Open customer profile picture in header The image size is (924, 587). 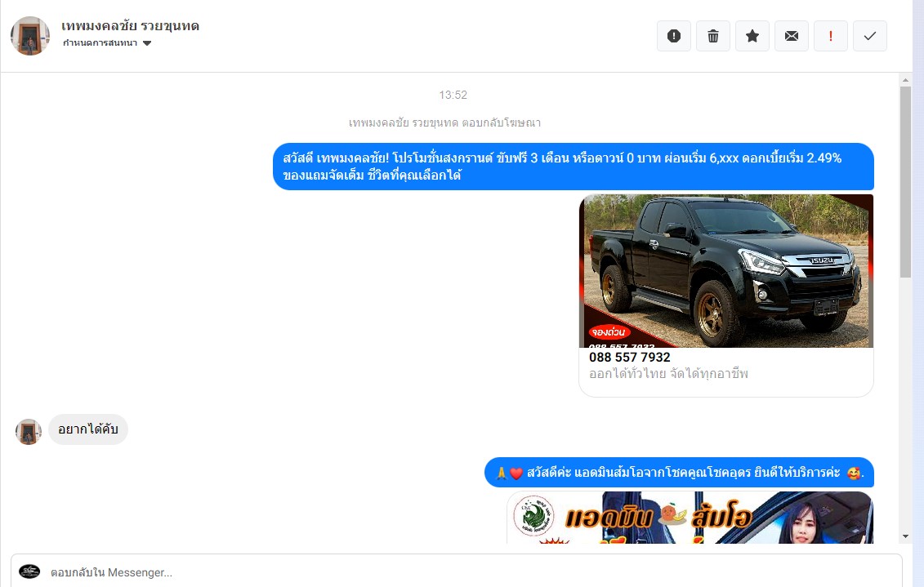click(30, 36)
